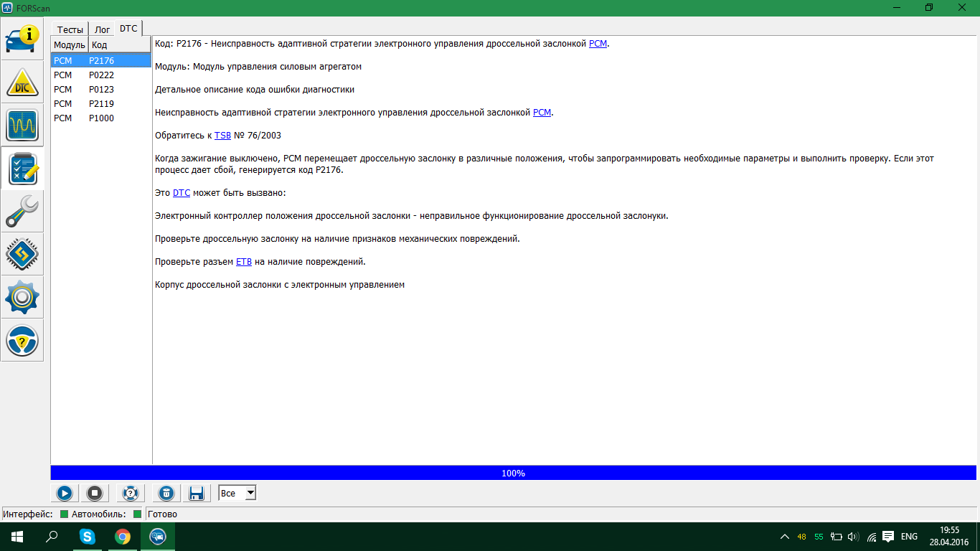Open the TSB link

coord(222,136)
